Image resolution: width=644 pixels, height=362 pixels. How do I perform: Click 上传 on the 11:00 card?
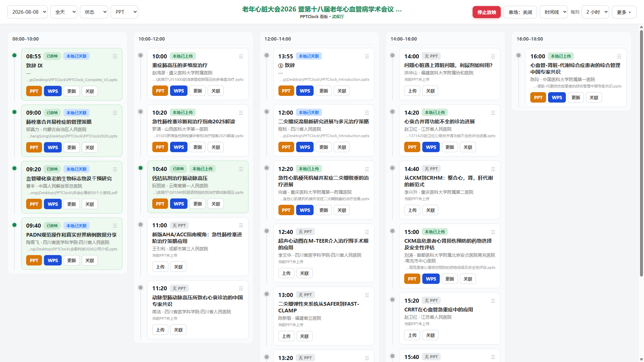tap(160, 267)
